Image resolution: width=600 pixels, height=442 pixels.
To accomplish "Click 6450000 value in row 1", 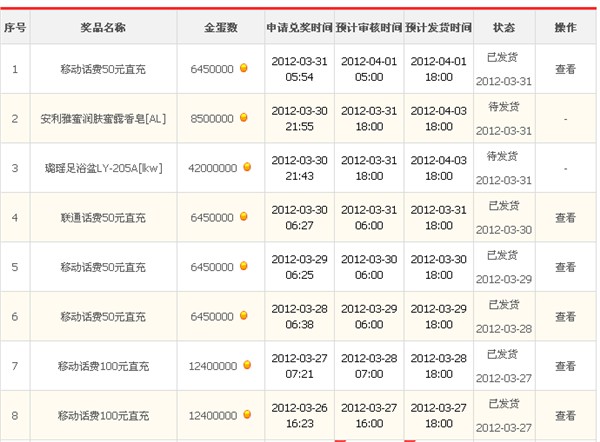I will click(212, 69).
